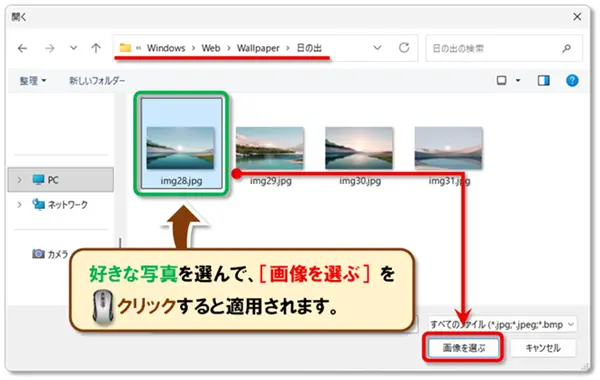Focus the 日の出の検索 search box
Viewport: 600px width, 380px height.
[x=504, y=48]
